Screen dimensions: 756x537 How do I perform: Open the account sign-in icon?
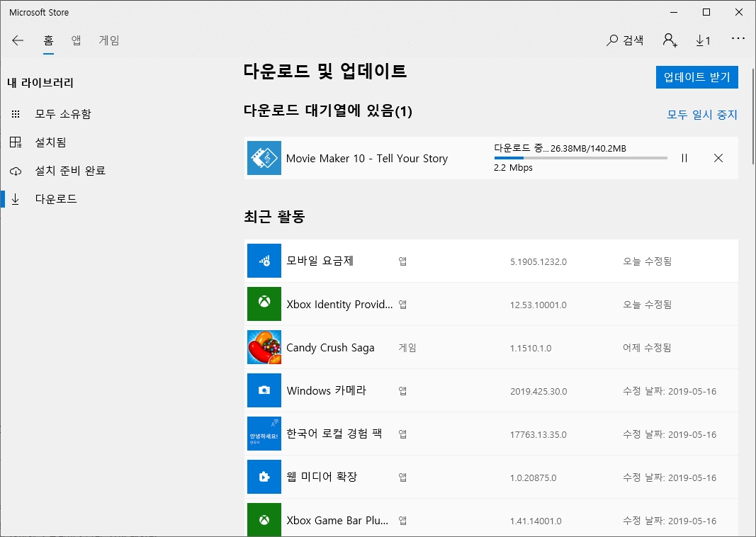click(670, 40)
